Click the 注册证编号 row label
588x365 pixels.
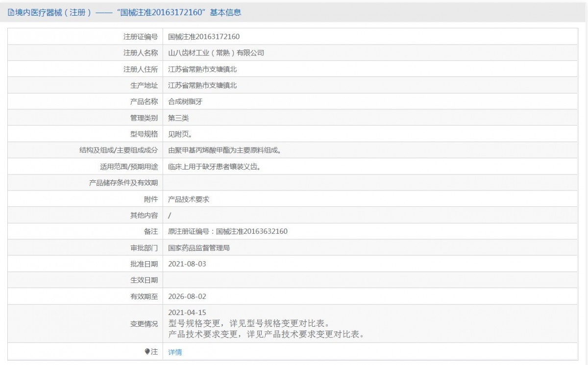coord(141,37)
